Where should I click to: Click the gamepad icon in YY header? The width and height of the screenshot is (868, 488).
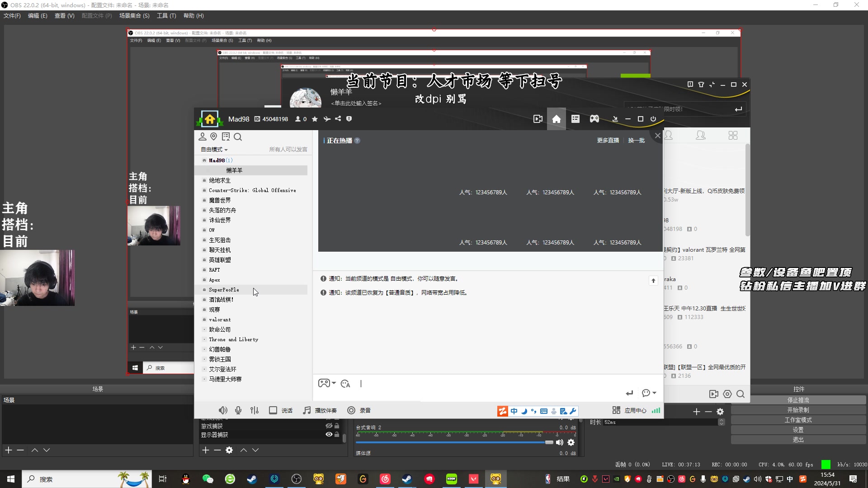tap(594, 118)
